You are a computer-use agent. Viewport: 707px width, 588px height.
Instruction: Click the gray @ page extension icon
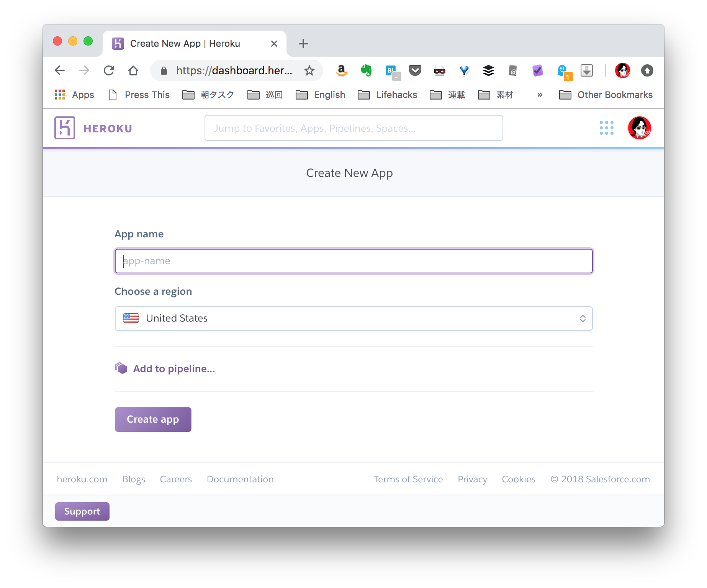[x=513, y=70]
